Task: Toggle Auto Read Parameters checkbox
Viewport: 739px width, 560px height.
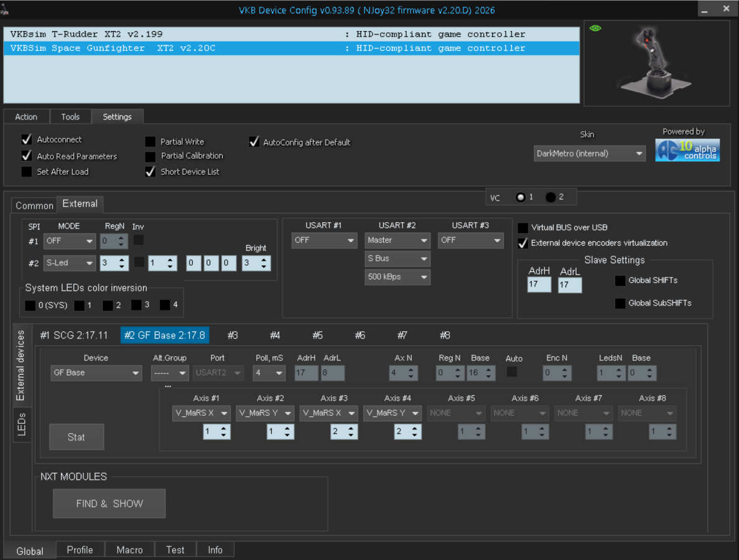Action: click(27, 156)
